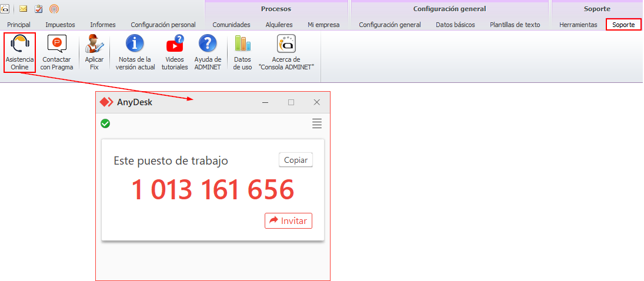This screenshot has width=644, height=281.
Task: Select the Aplicar Fix tool
Action: (x=95, y=52)
